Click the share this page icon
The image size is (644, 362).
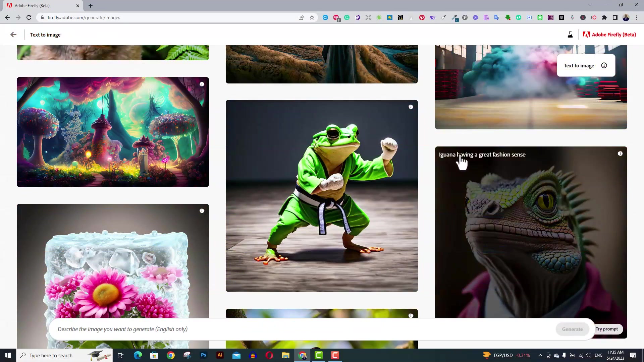(301, 17)
